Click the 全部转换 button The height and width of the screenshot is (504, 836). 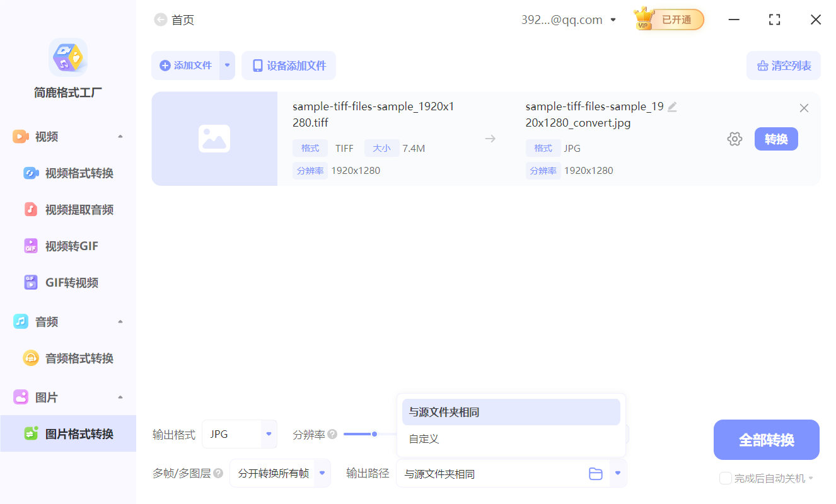pyautogui.click(x=766, y=439)
